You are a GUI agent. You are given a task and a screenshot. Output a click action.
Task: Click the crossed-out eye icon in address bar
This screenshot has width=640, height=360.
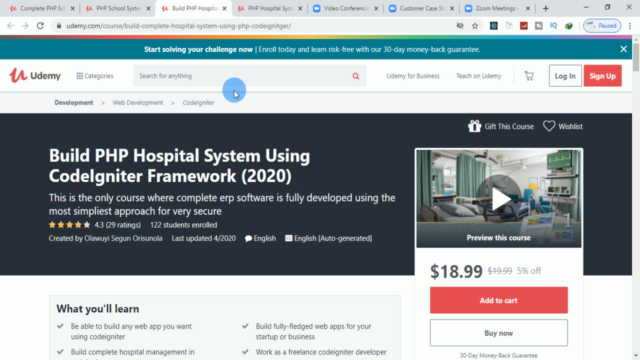(460, 26)
